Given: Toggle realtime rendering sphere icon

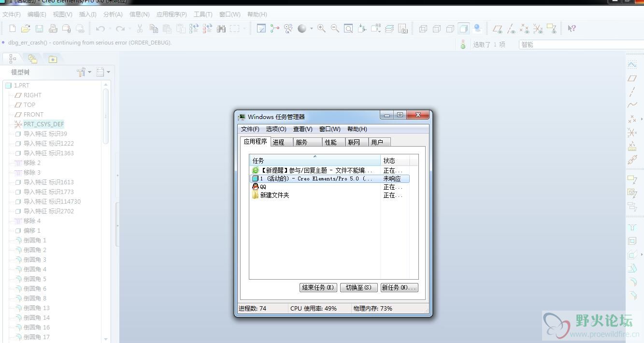Looking at the screenshot, I should coord(477,29).
